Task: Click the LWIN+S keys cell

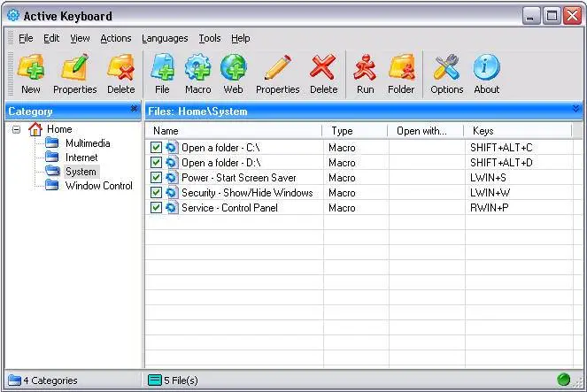Action: [488, 178]
